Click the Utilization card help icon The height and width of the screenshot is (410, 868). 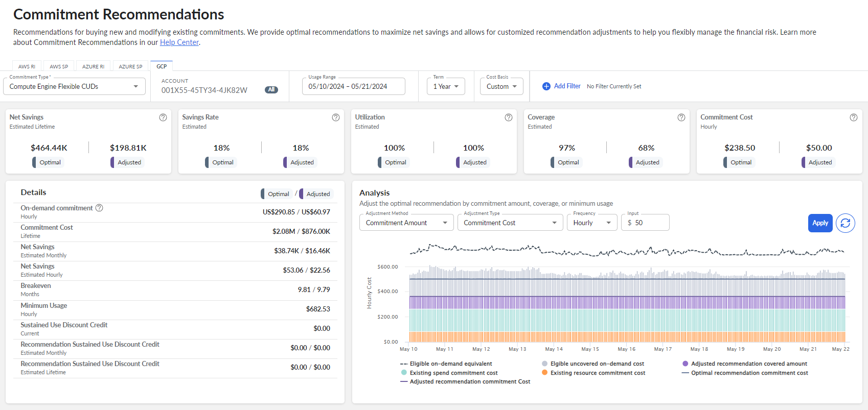point(509,117)
